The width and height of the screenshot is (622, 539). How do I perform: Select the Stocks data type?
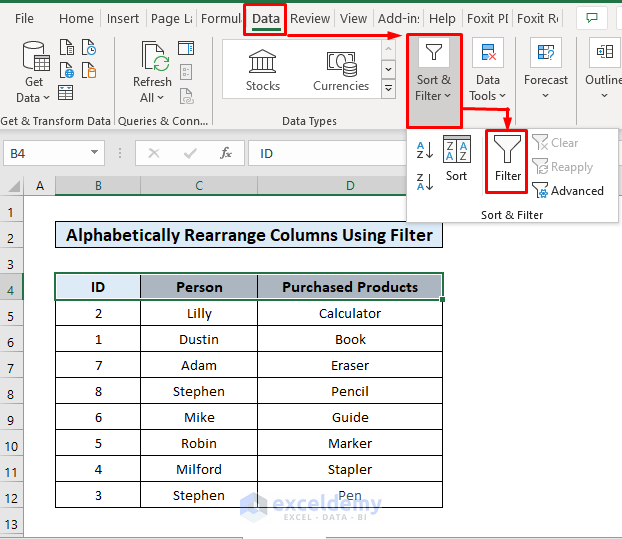pyautogui.click(x=263, y=70)
